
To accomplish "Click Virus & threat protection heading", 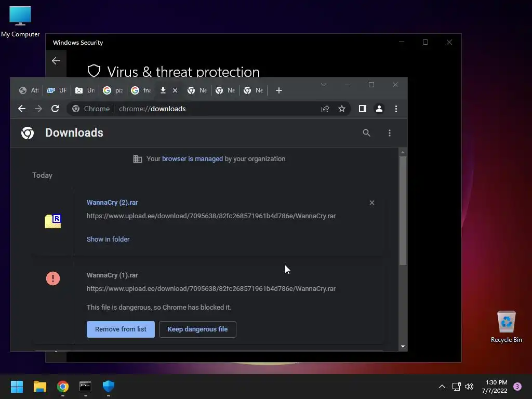I will click(183, 72).
